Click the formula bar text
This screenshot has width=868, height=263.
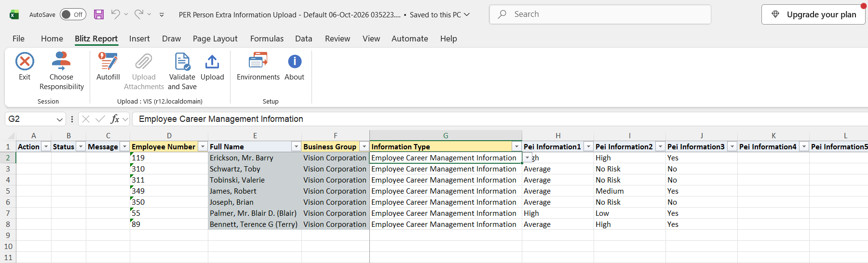point(221,119)
